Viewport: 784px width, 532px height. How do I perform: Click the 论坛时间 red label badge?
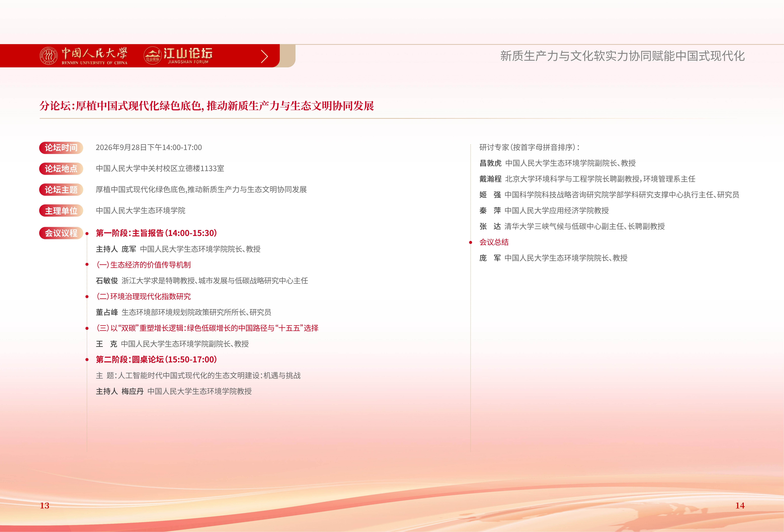[61, 148]
